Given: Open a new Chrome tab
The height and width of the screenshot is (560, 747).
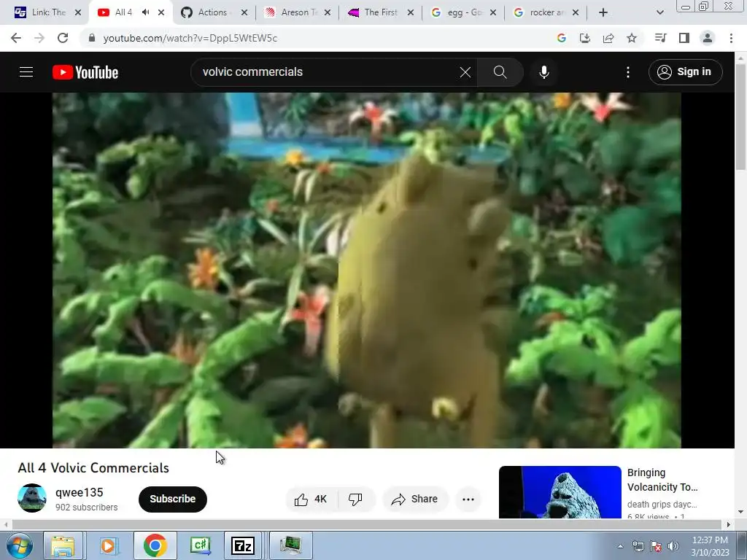Looking at the screenshot, I should [x=603, y=12].
